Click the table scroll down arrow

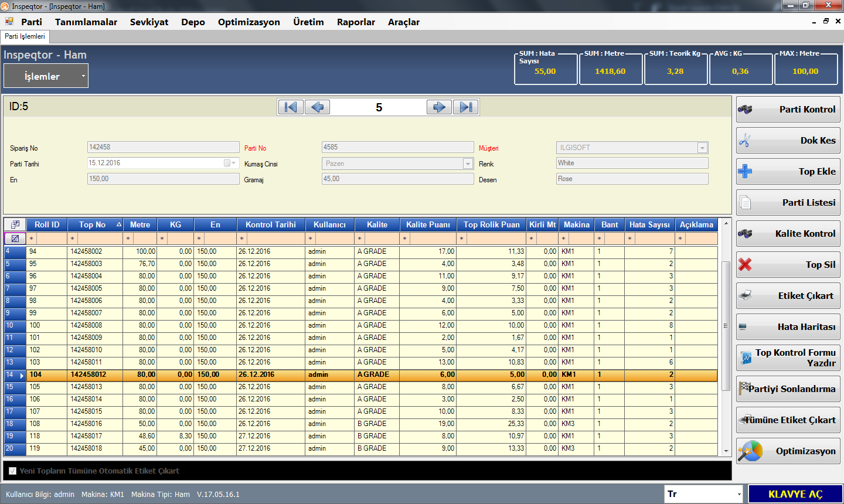[x=726, y=451]
